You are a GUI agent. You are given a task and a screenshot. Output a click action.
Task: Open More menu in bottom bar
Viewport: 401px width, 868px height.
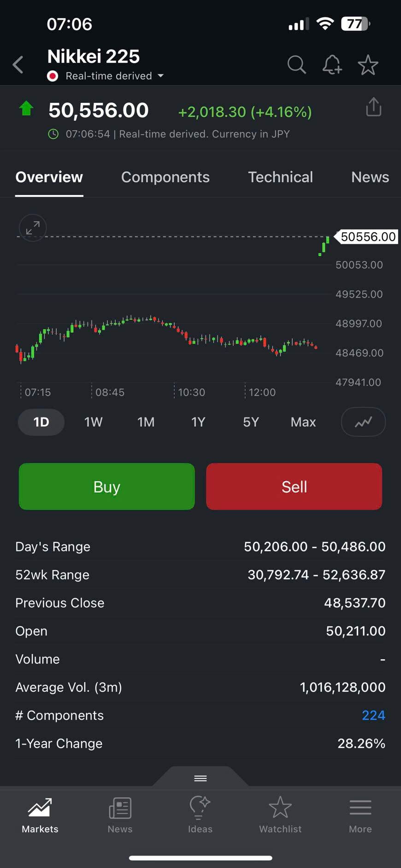click(360, 815)
